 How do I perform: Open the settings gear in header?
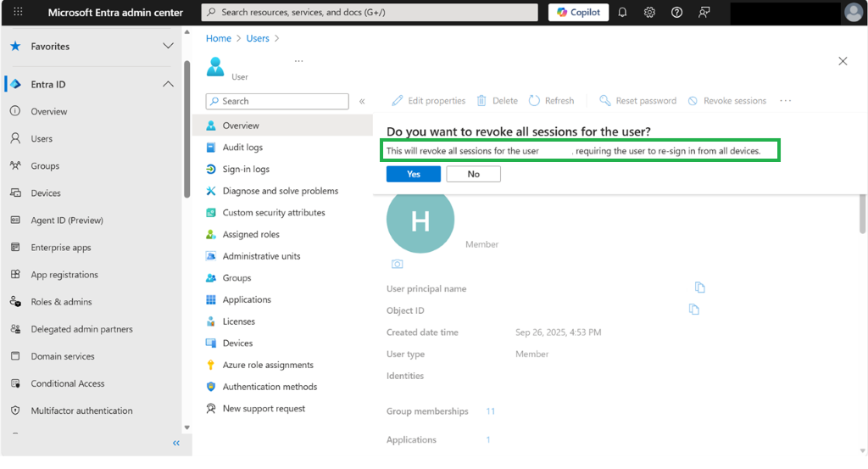pos(649,12)
